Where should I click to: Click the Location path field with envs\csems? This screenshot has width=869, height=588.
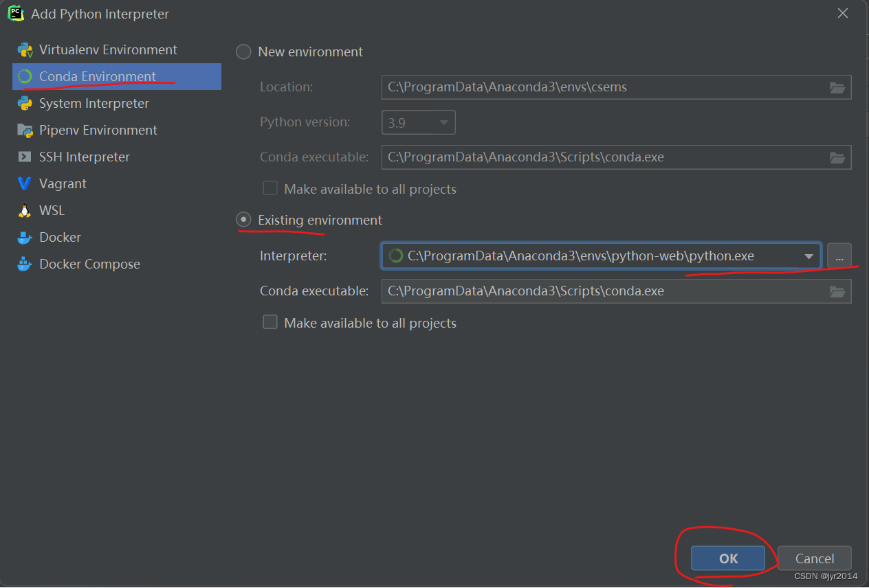tap(616, 87)
